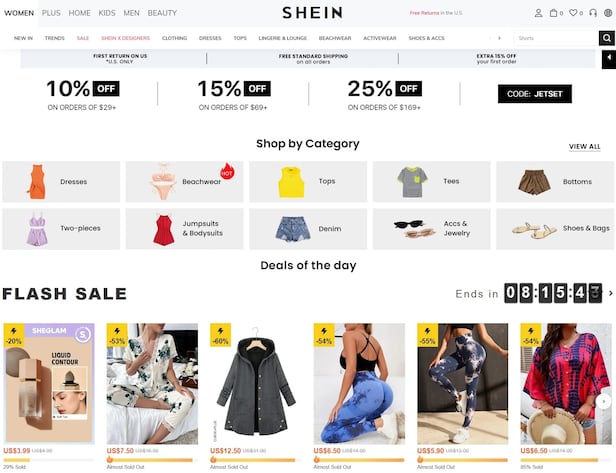This screenshot has height=473, width=616.
Task: Open the gray hooded coat product
Action: pyautogui.click(x=255, y=384)
